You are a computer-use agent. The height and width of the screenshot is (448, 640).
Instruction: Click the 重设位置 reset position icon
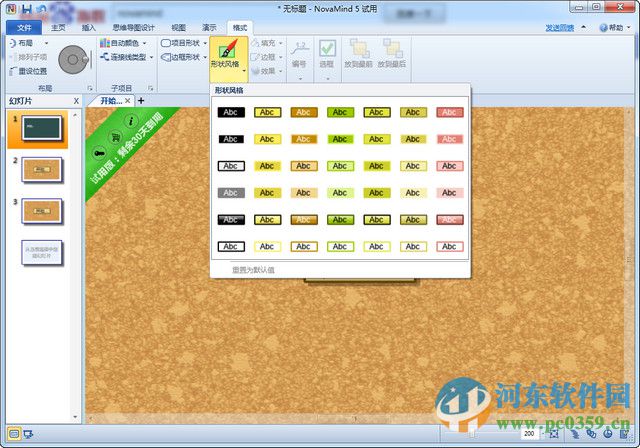(x=28, y=71)
